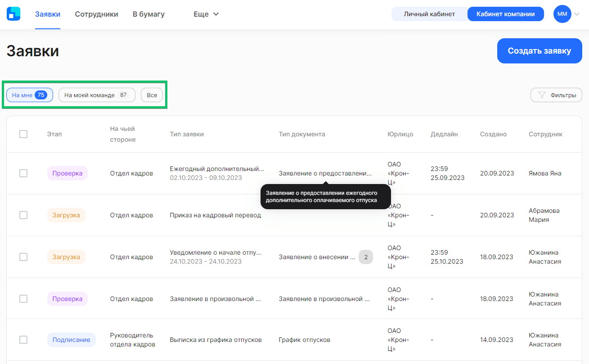
Task: Tick checkbox for Уведомление о начале отпуска row
Action: tap(23, 257)
